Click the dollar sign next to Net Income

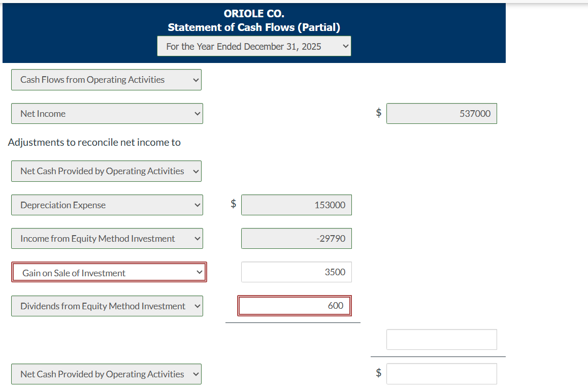(x=378, y=113)
